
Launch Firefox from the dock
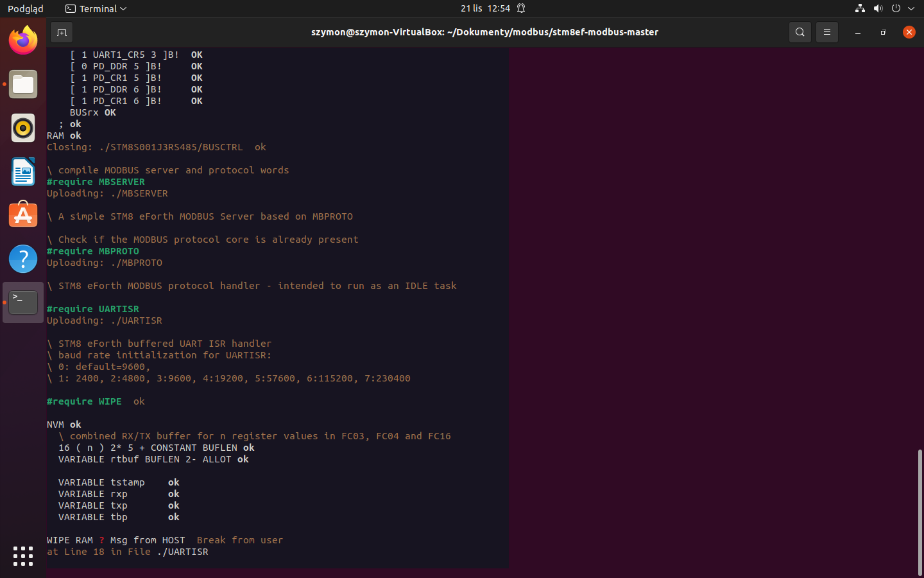tap(23, 41)
